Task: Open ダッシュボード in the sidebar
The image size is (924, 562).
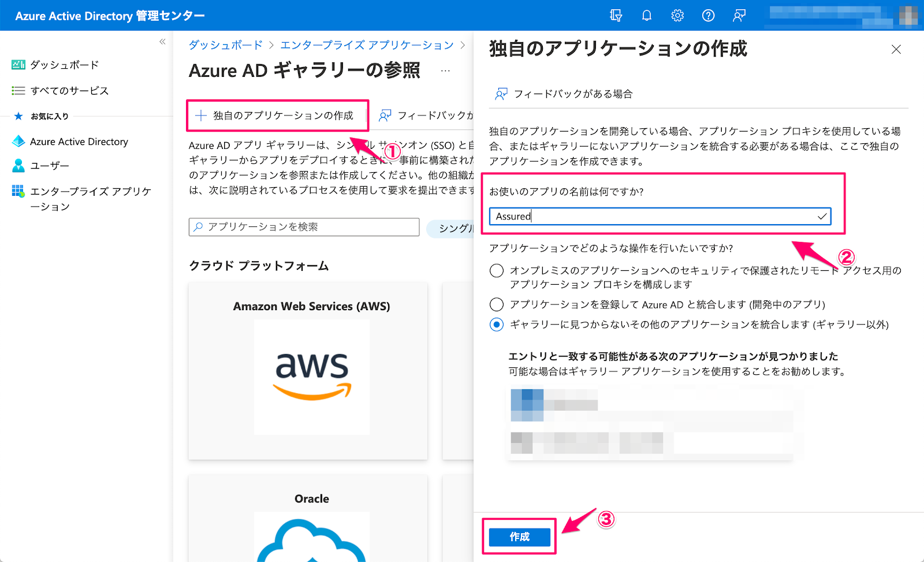Action: click(x=64, y=65)
